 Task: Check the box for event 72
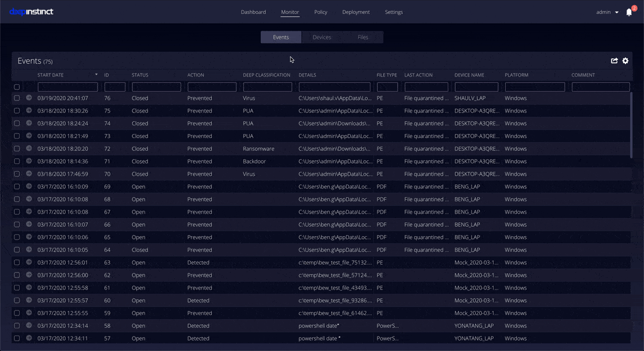coord(17,149)
